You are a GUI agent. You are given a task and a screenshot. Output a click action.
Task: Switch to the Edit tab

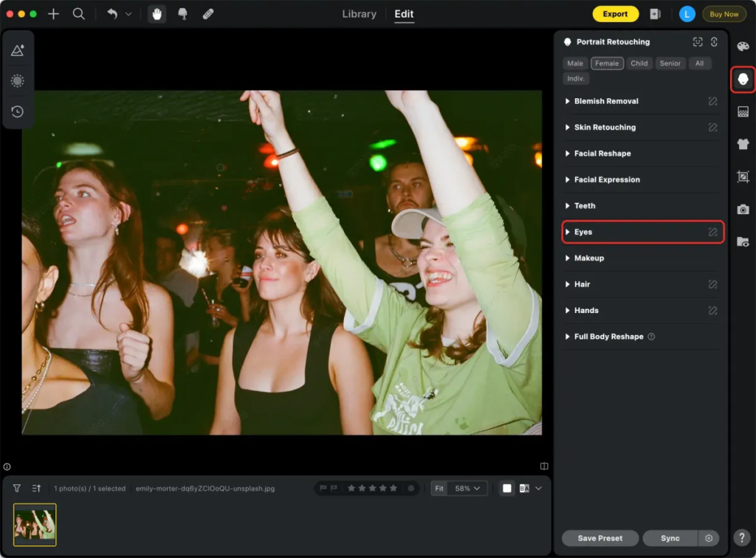click(x=404, y=14)
